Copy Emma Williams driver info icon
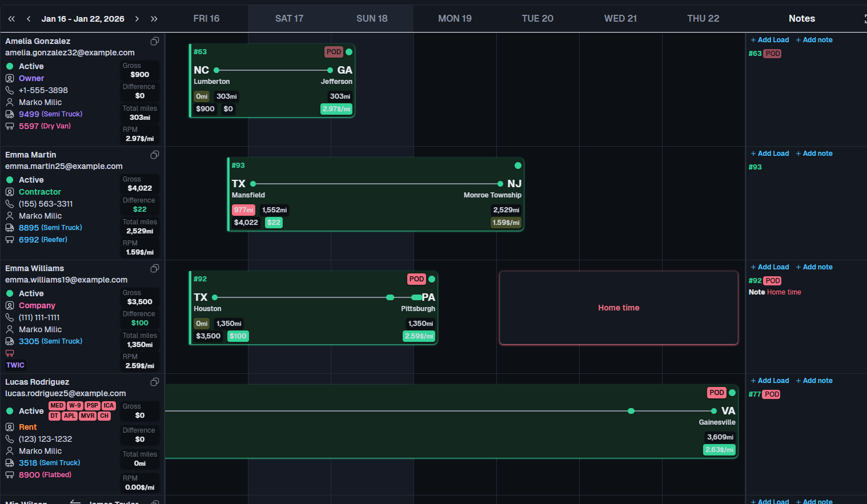 155,268
